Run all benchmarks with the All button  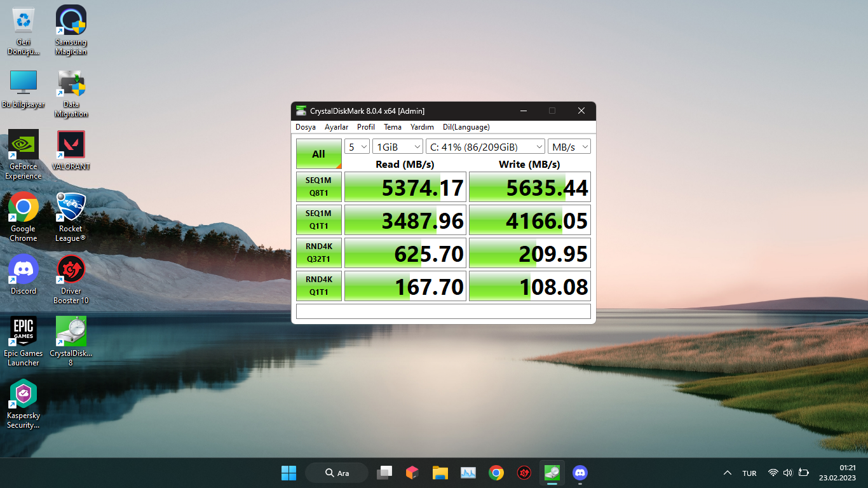tap(319, 154)
